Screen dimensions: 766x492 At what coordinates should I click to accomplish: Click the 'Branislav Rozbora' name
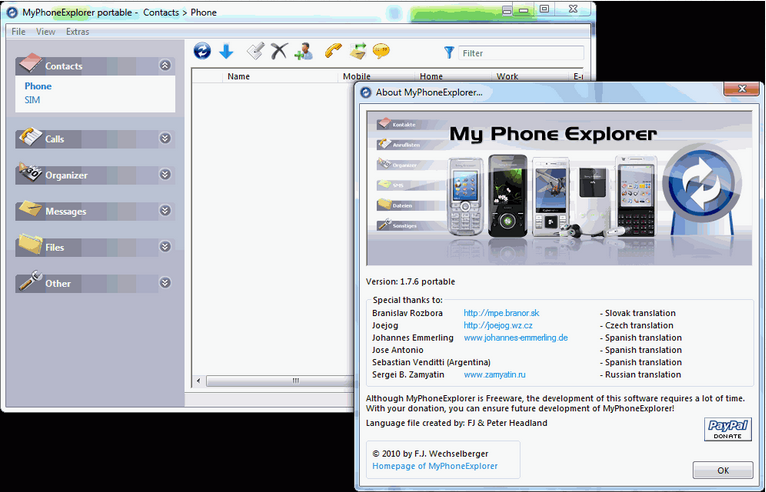coord(407,313)
